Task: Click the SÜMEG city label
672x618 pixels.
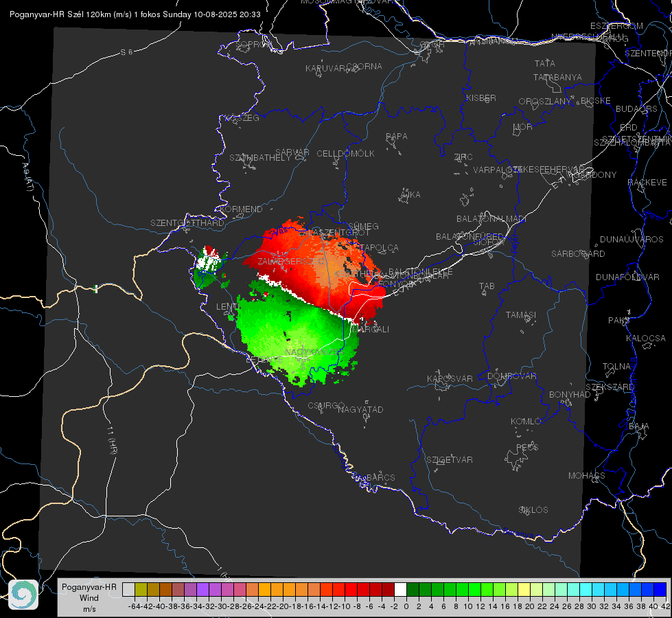Action: [x=363, y=226]
